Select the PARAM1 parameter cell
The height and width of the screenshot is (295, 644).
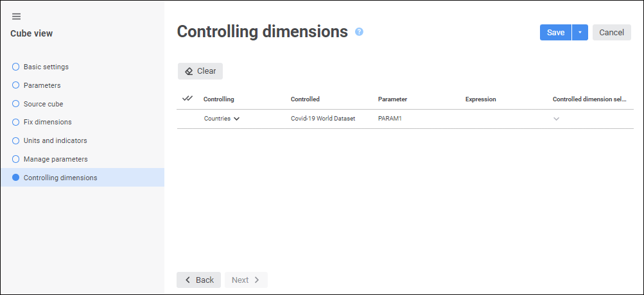(x=390, y=119)
